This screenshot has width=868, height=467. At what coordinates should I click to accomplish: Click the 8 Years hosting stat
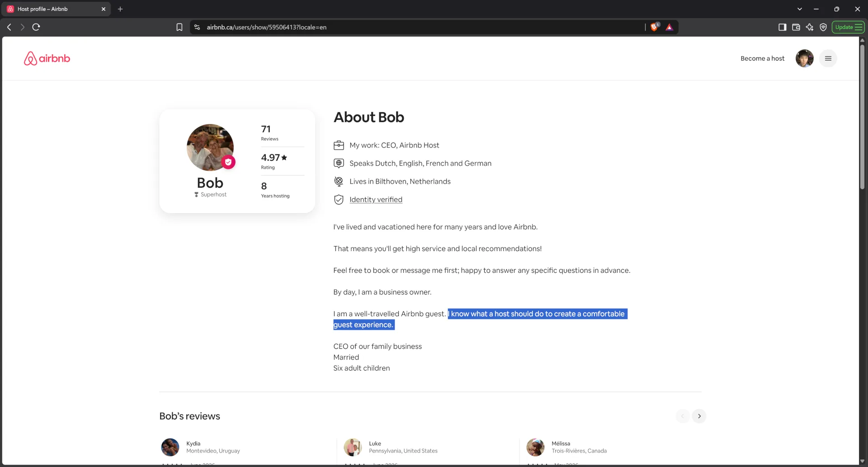275,190
